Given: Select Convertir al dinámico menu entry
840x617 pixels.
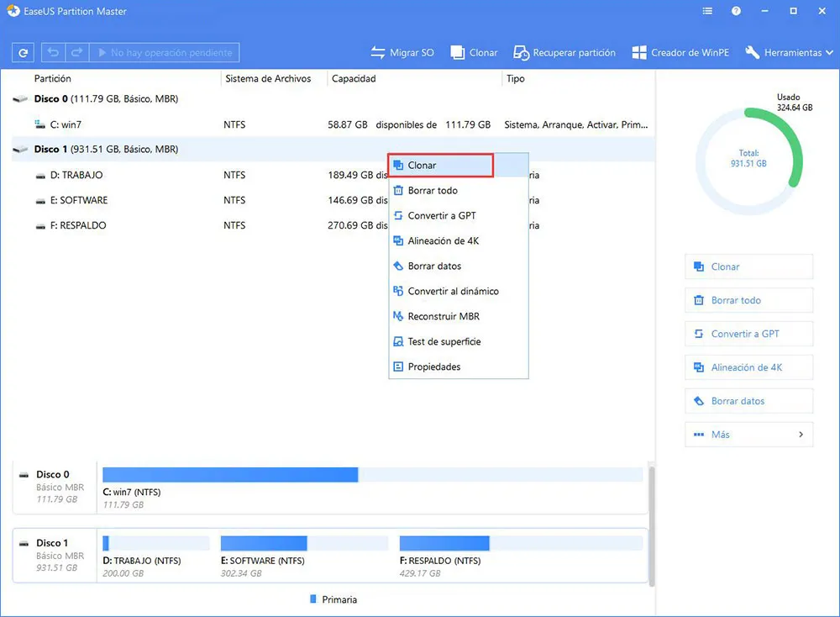Looking at the screenshot, I should pos(459,291).
